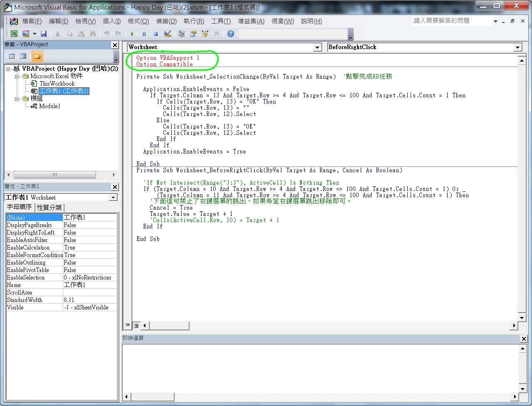Close the 屬性 - 工作表1 panel

(115, 187)
